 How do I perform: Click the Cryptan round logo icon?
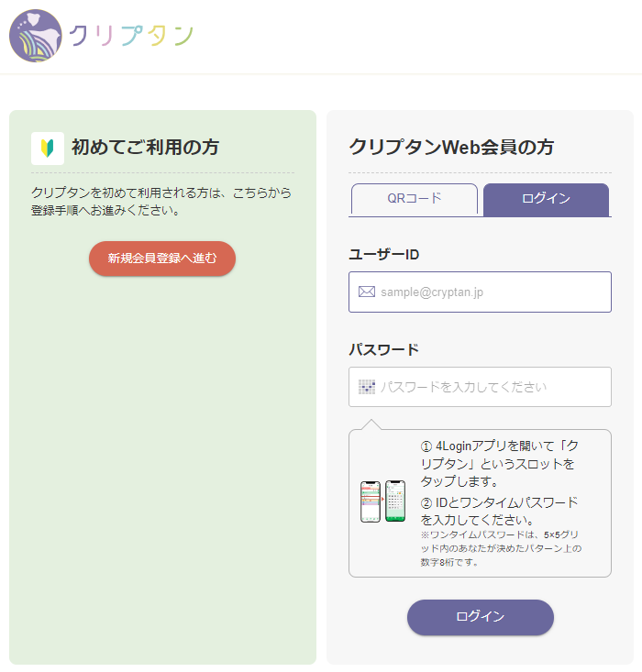coord(36,36)
